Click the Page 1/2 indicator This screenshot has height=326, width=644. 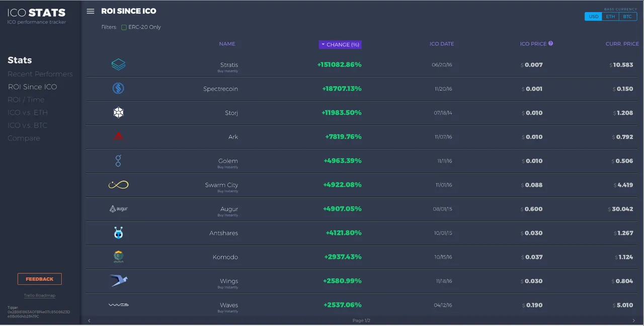(x=361, y=320)
